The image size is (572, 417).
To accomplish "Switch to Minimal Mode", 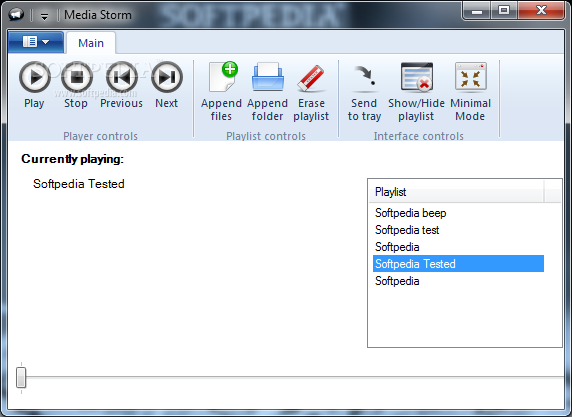I will tap(471, 91).
